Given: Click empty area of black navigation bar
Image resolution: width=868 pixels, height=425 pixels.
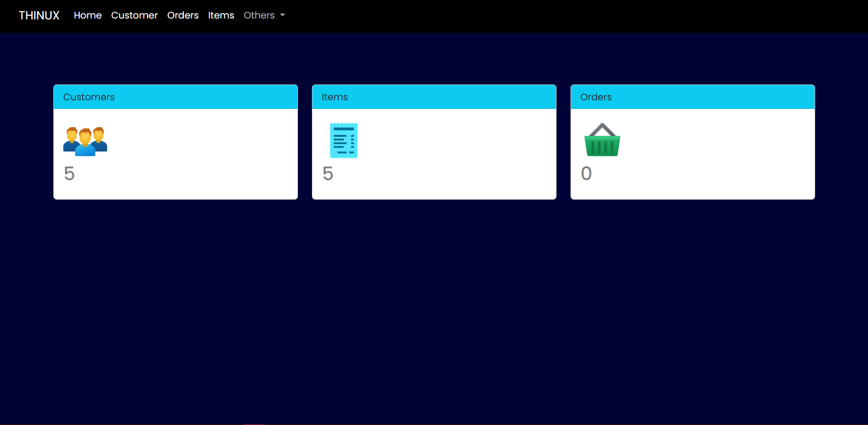Looking at the screenshot, I should click(542, 16).
